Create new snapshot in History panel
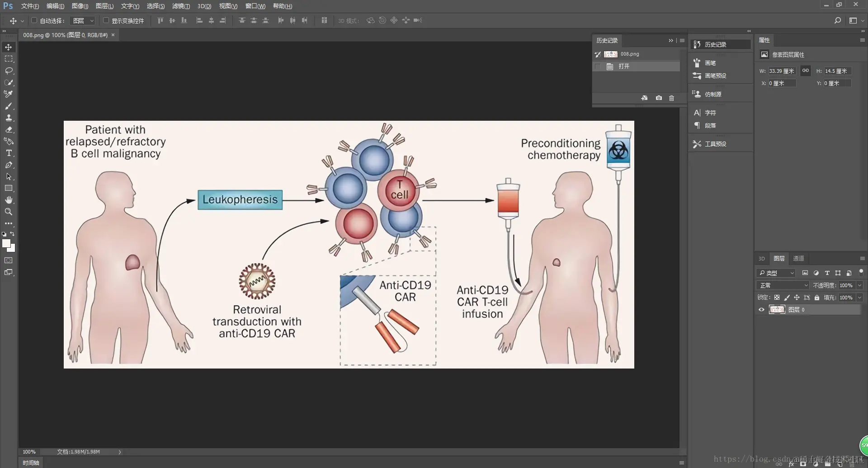The width and height of the screenshot is (868, 468). (x=659, y=98)
